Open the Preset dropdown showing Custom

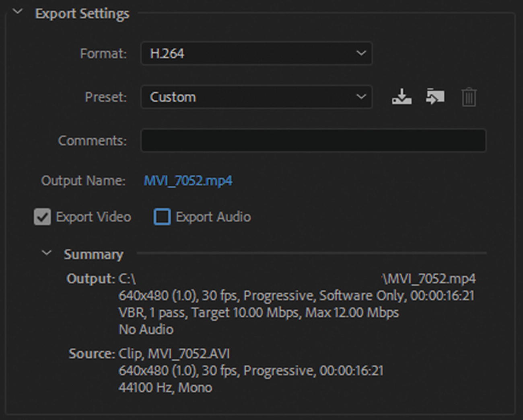pyautogui.click(x=256, y=97)
